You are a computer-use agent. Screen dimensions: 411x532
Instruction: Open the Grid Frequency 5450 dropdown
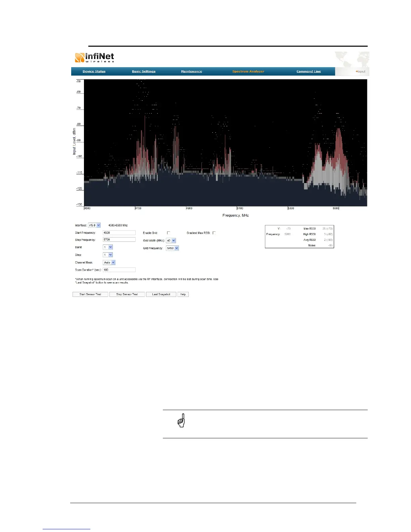pyautogui.click(x=172, y=249)
